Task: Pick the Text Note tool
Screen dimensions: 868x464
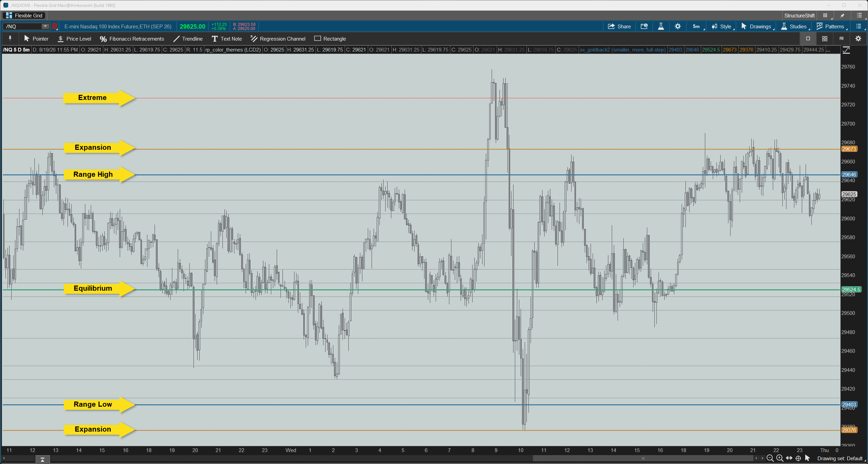Action: tap(227, 39)
